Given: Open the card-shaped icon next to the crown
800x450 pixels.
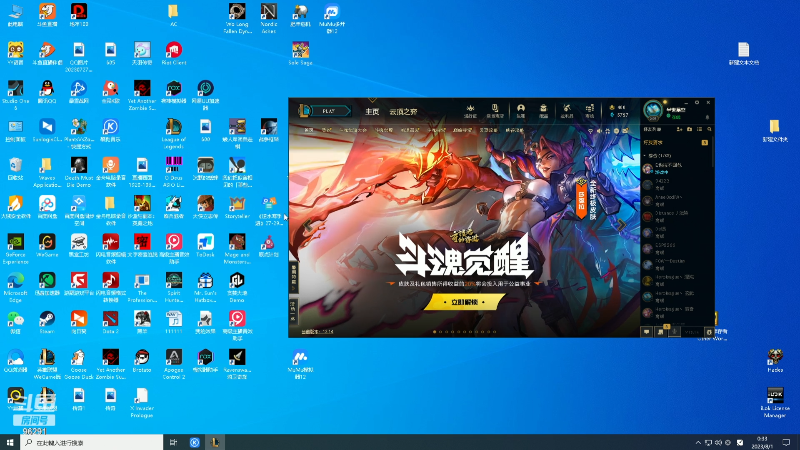Looking at the screenshot, I should pos(494,110).
